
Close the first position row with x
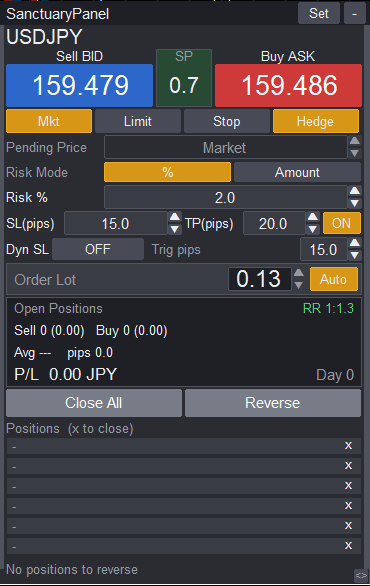348,445
